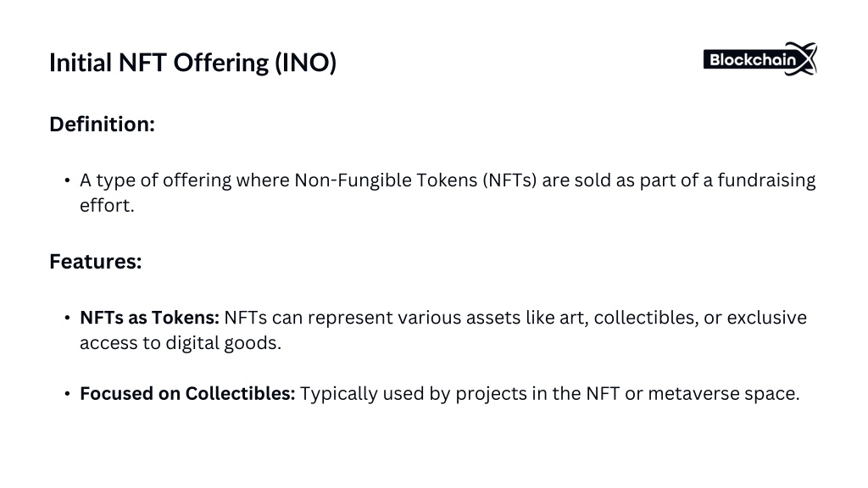Click the phrase 'metaverse space.'
Image resolution: width=868 pixels, height=488 pixels.
724,393
